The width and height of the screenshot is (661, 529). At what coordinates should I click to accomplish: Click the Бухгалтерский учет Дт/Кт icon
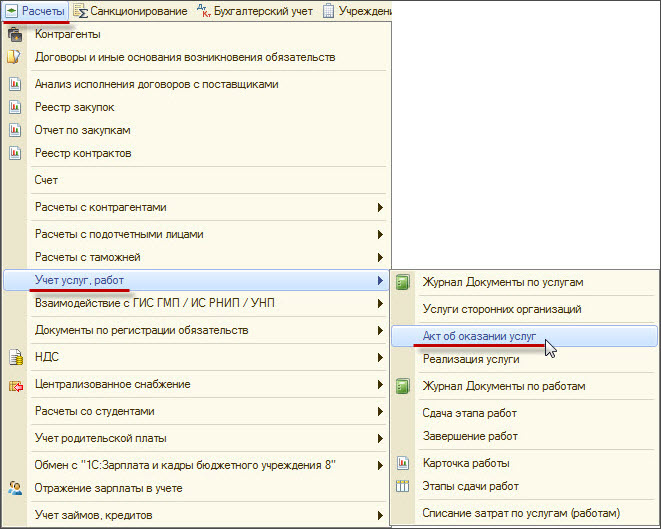pyautogui.click(x=204, y=11)
